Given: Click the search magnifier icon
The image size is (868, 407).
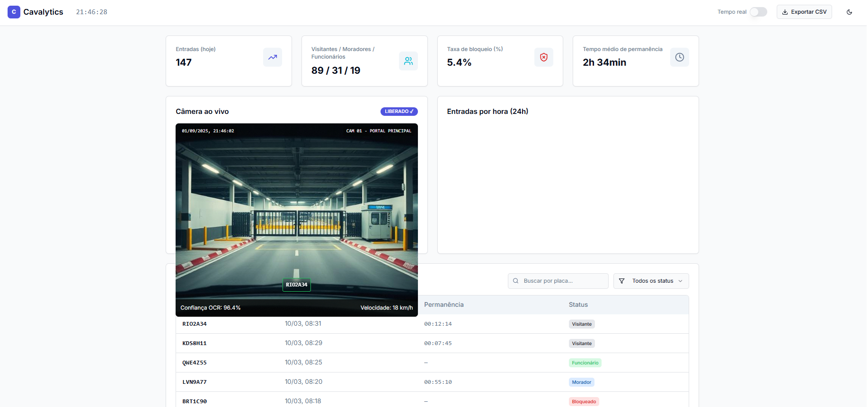Looking at the screenshot, I should point(515,281).
